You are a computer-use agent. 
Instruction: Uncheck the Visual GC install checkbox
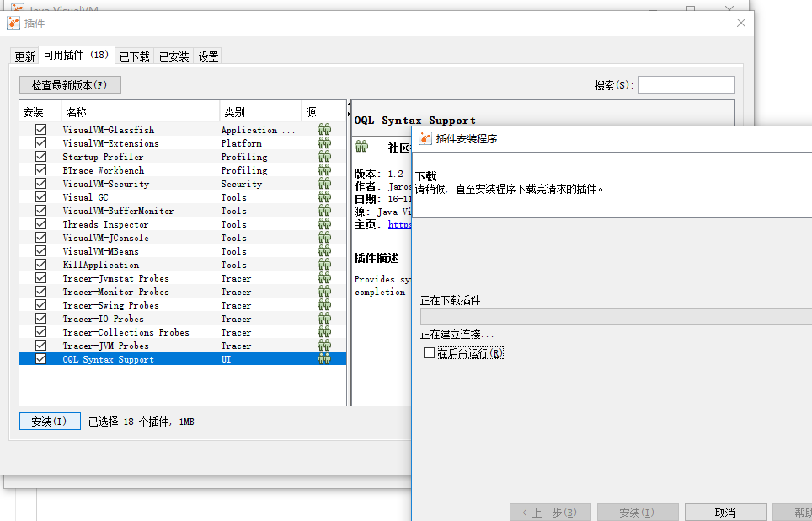[41, 197]
